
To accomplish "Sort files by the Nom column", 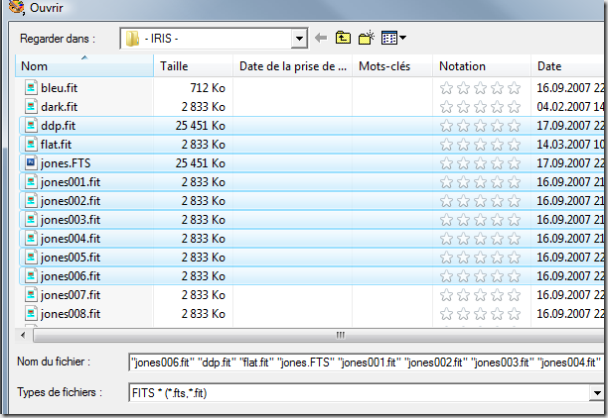I will click(85, 66).
